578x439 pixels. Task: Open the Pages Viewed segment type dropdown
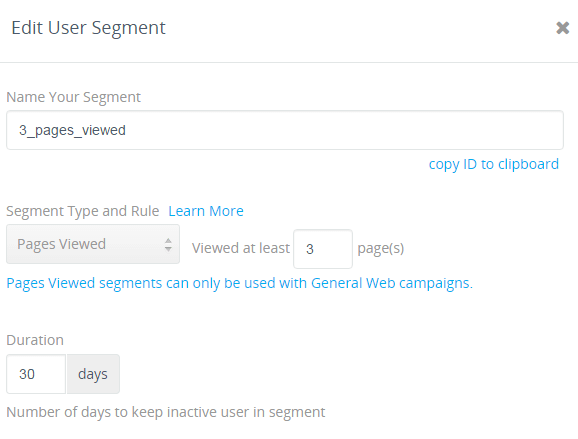coord(93,244)
